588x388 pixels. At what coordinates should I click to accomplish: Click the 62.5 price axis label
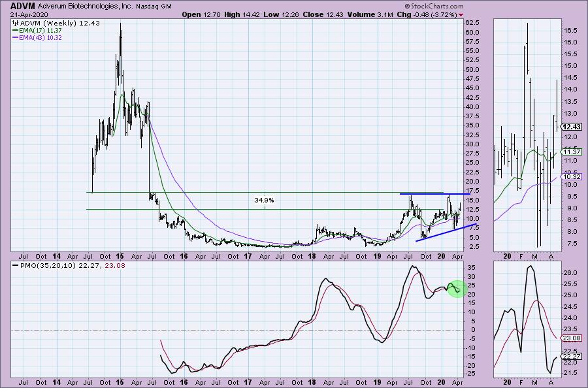(472, 22)
